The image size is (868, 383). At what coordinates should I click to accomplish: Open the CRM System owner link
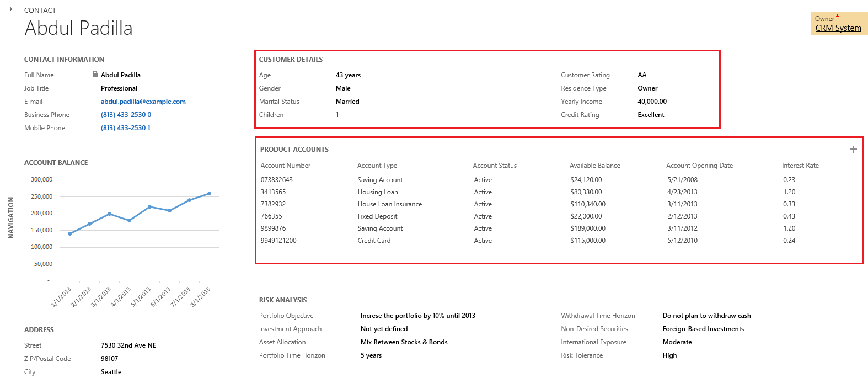point(838,28)
